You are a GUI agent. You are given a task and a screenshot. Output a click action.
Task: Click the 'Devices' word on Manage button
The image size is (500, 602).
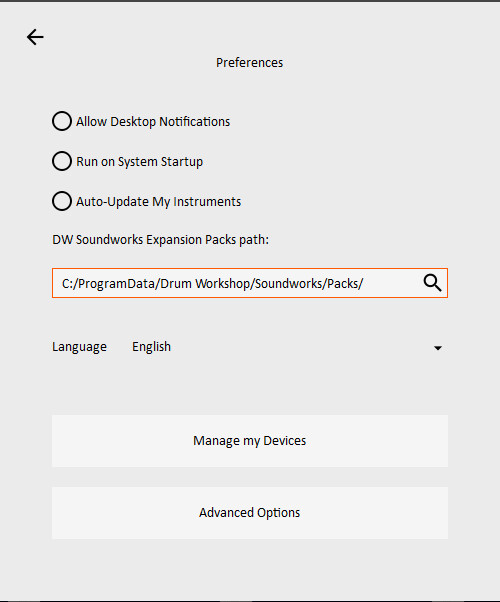tap(285, 441)
